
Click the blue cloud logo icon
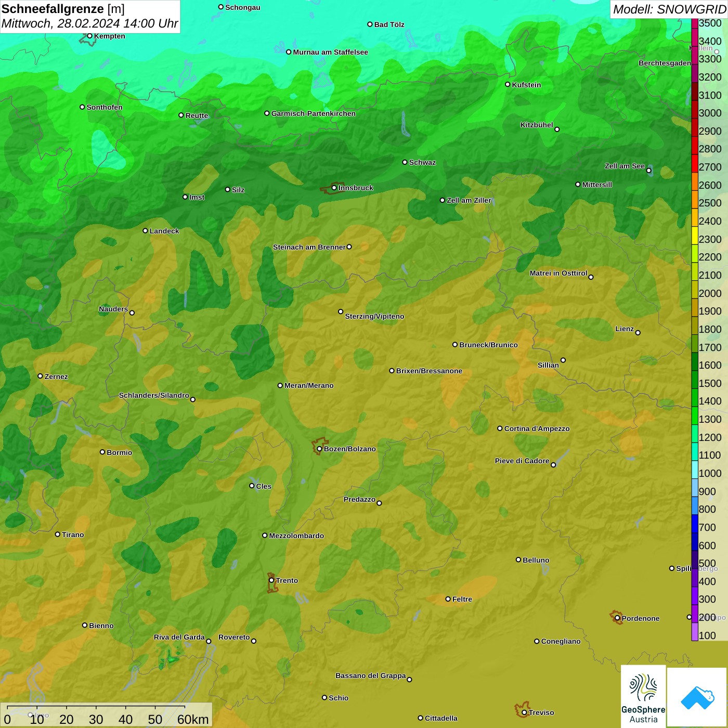(x=697, y=697)
